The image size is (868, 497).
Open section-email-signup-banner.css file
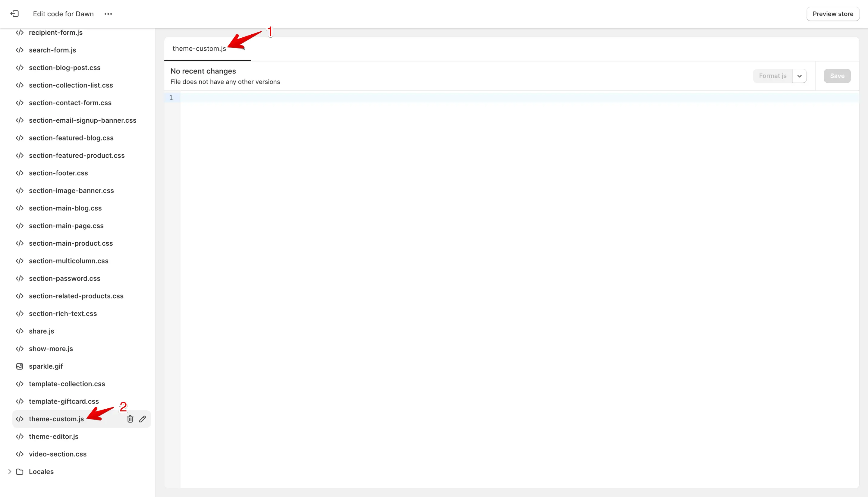coord(83,120)
